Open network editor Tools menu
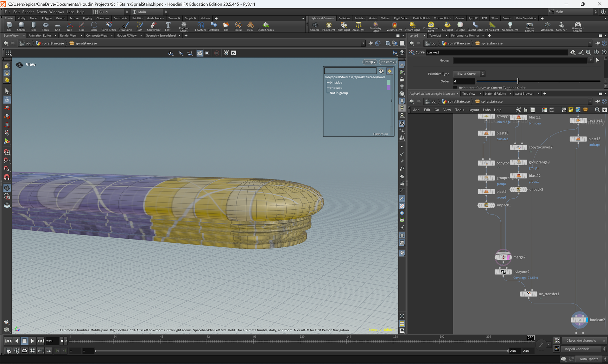608x364 pixels. [x=459, y=110]
